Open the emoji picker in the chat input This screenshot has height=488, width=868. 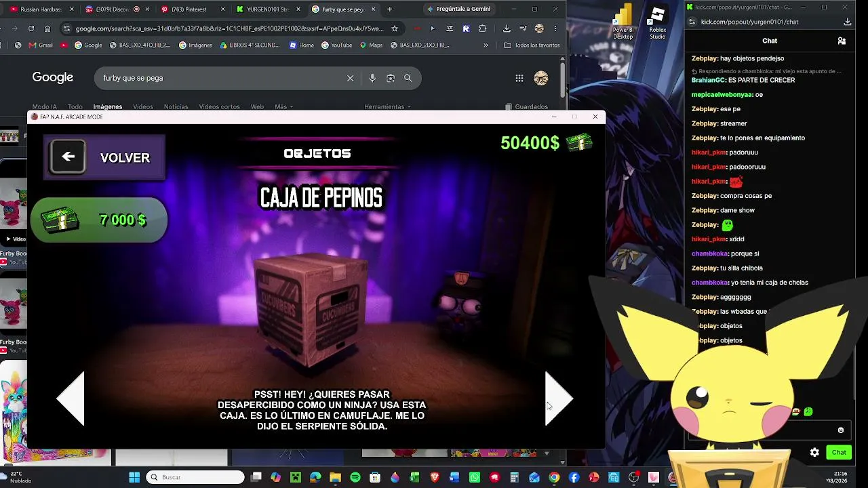click(x=841, y=430)
